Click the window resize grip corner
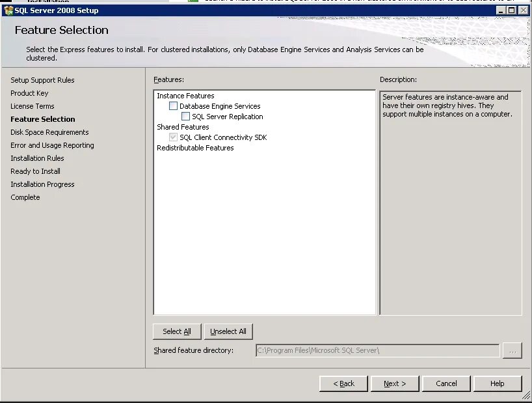 click(526, 396)
